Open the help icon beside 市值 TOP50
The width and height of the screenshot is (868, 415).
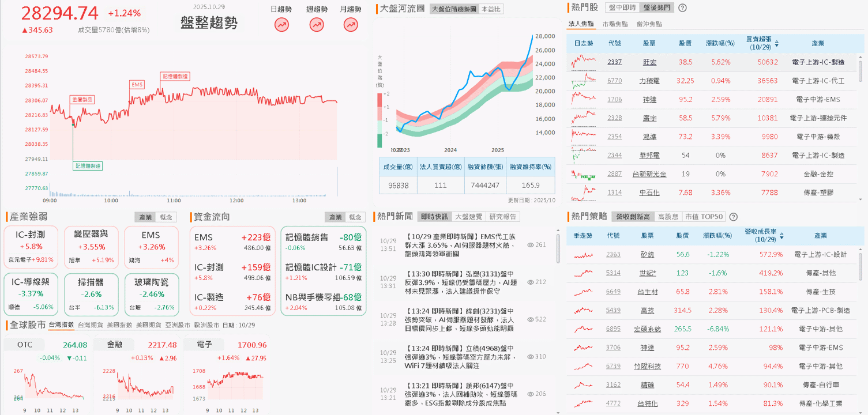coord(734,217)
